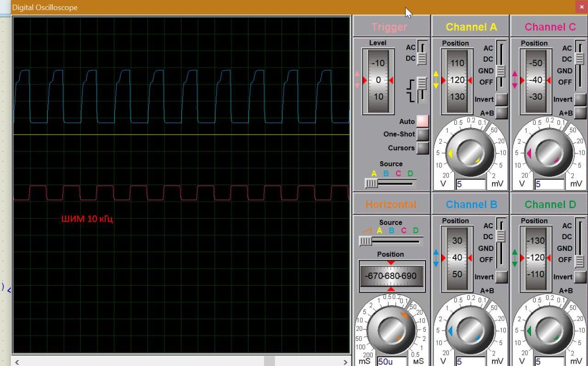Viewport: 588px width, 366px height.
Task: Toggle Invert for Channel C
Action: 581,99
